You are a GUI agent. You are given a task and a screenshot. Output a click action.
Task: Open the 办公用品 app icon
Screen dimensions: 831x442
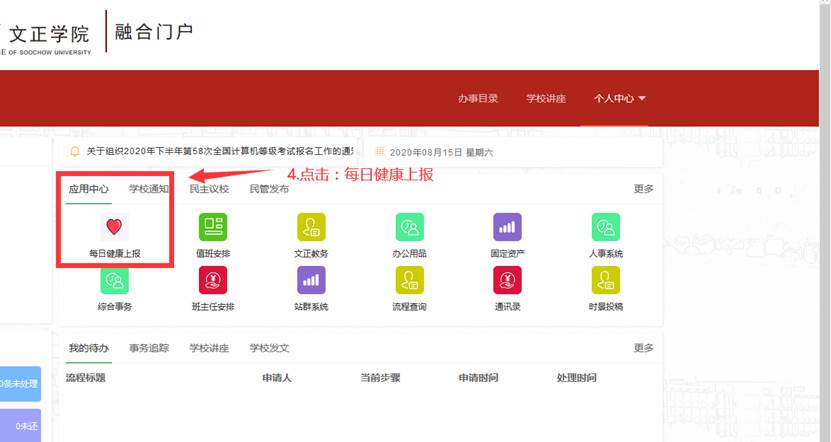pyautogui.click(x=409, y=227)
